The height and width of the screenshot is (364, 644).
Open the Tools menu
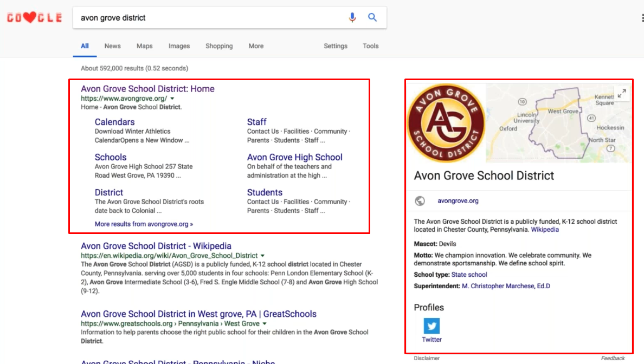[370, 46]
